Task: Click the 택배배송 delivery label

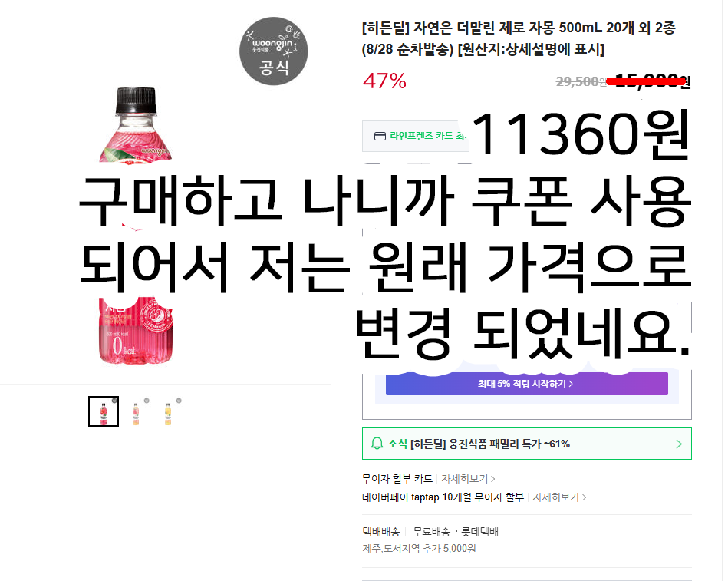Action: pyautogui.click(x=380, y=532)
